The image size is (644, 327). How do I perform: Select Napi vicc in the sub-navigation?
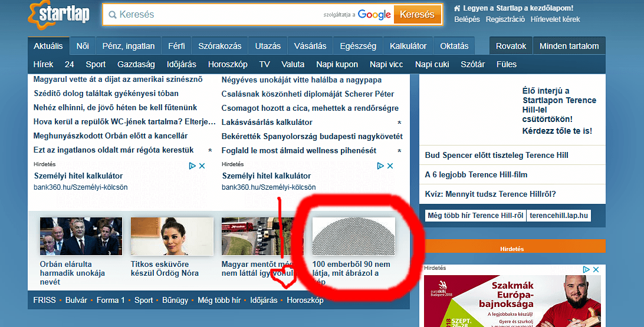pos(386,64)
